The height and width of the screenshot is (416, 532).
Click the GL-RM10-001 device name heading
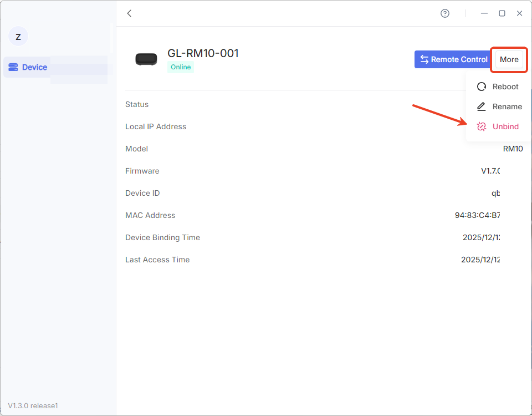[203, 53]
